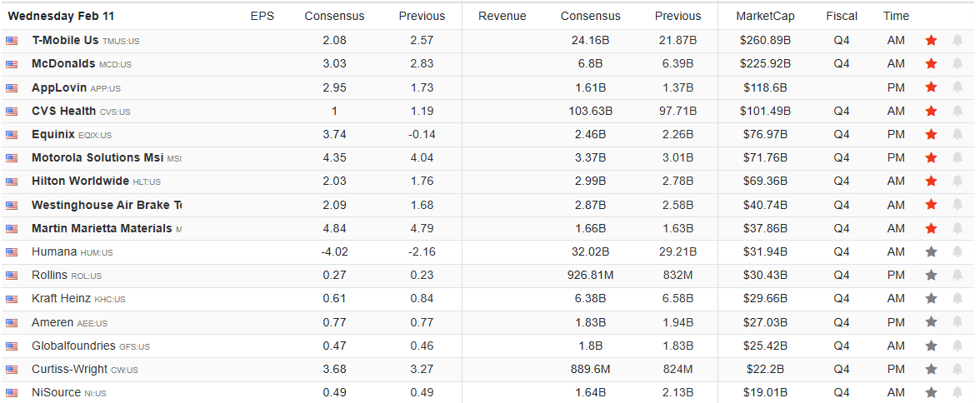
Task: Click the EPS column header
Action: click(262, 16)
